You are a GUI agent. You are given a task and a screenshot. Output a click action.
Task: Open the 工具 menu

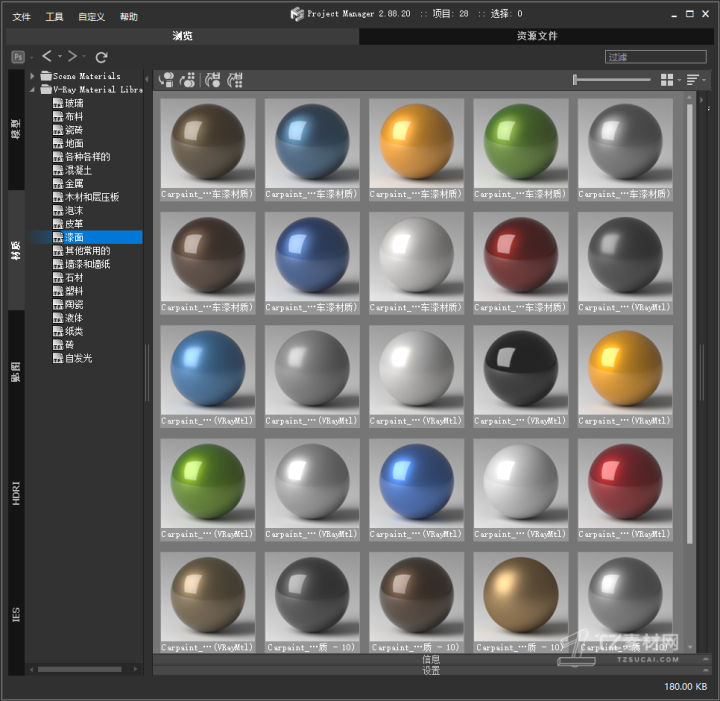pos(54,17)
